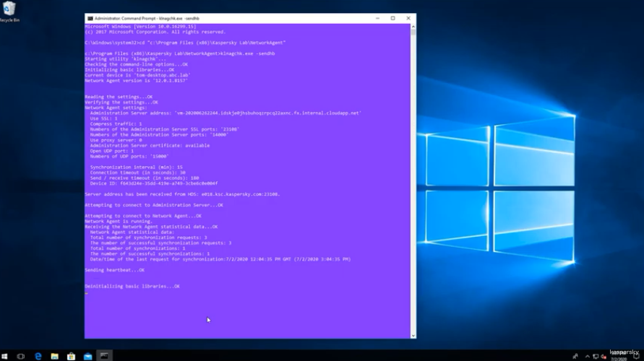
Task: Click the 'Deinitializing basic libraries...OK' line
Action: pyautogui.click(x=132, y=287)
